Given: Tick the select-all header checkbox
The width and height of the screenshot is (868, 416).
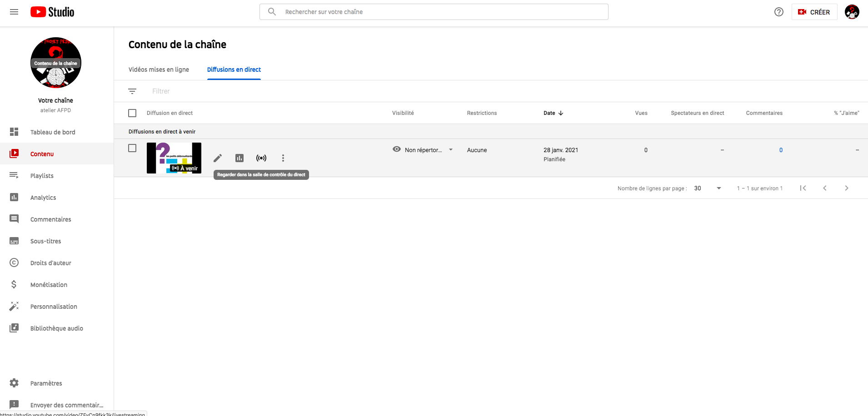Looking at the screenshot, I should [132, 113].
